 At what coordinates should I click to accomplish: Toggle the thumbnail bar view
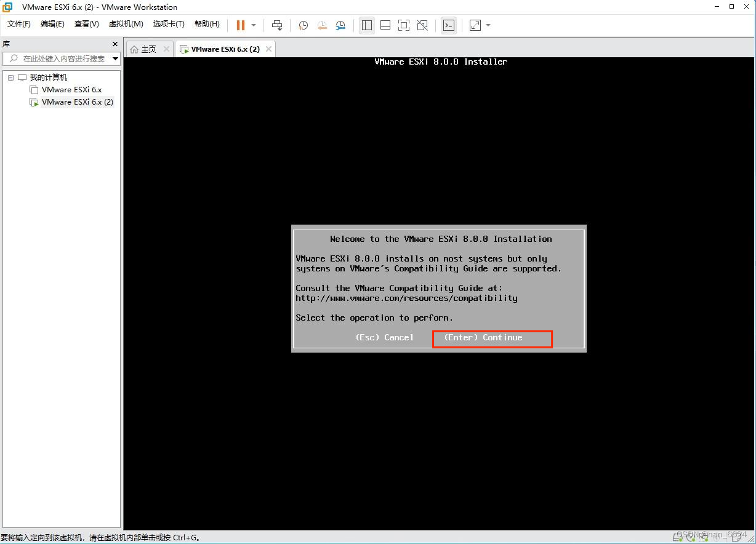(x=385, y=25)
